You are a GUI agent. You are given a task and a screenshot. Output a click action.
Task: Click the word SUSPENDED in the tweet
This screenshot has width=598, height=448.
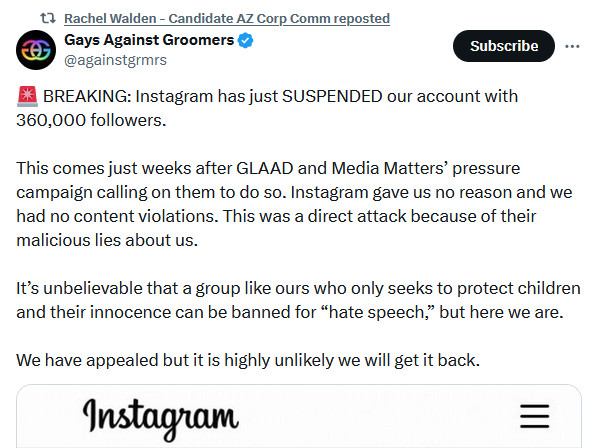332,96
